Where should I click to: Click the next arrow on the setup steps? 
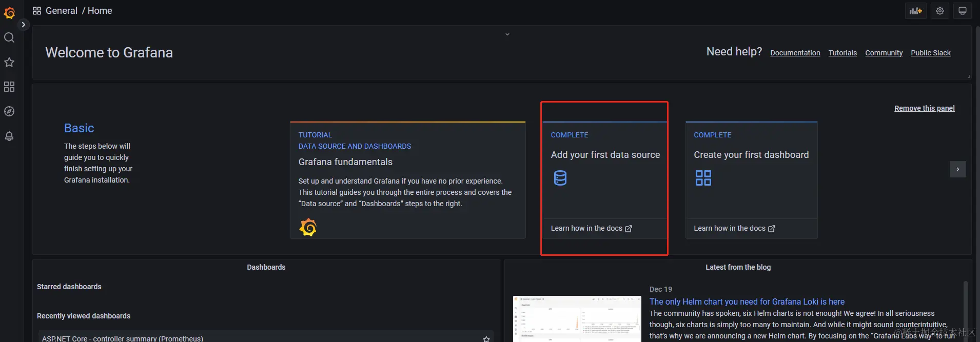pos(958,169)
